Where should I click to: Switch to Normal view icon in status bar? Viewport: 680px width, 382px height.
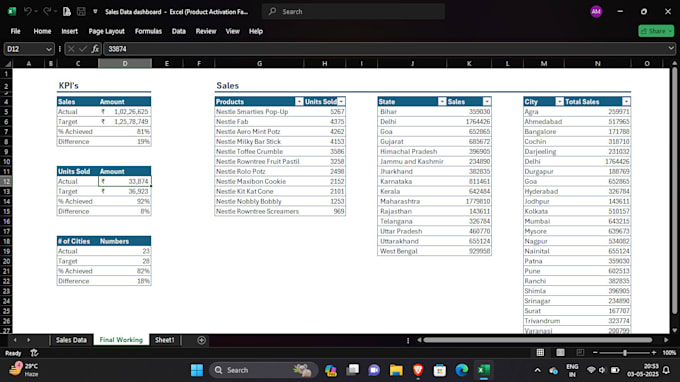[540, 353]
